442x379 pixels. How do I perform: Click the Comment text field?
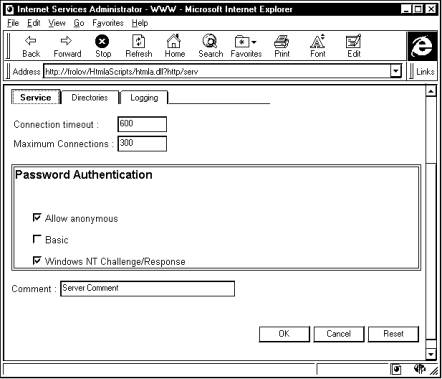(x=147, y=288)
